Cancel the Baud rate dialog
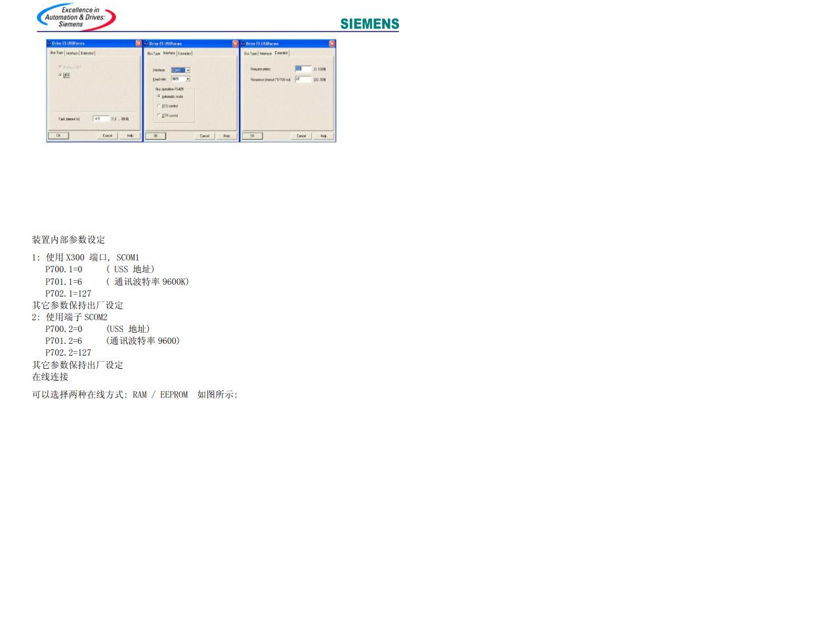Screen dimensions: 840x630 (x=204, y=136)
